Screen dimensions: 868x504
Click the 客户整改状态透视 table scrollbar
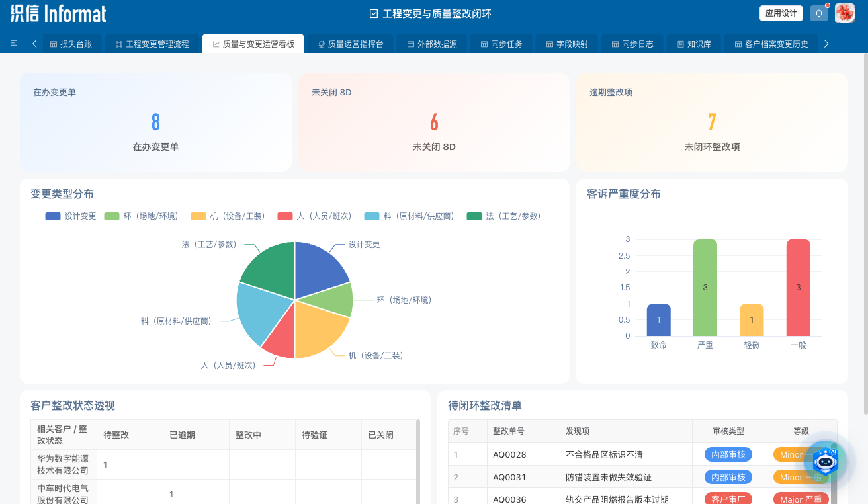[417, 462]
